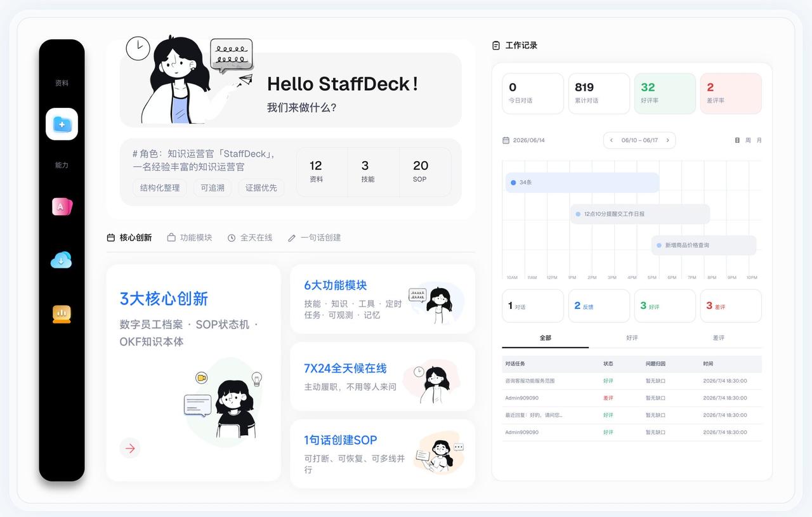Image resolution: width=812 pixels, height=517 pixels.
Task: Click the 对话任务 column header
Action: coord(515,364)
